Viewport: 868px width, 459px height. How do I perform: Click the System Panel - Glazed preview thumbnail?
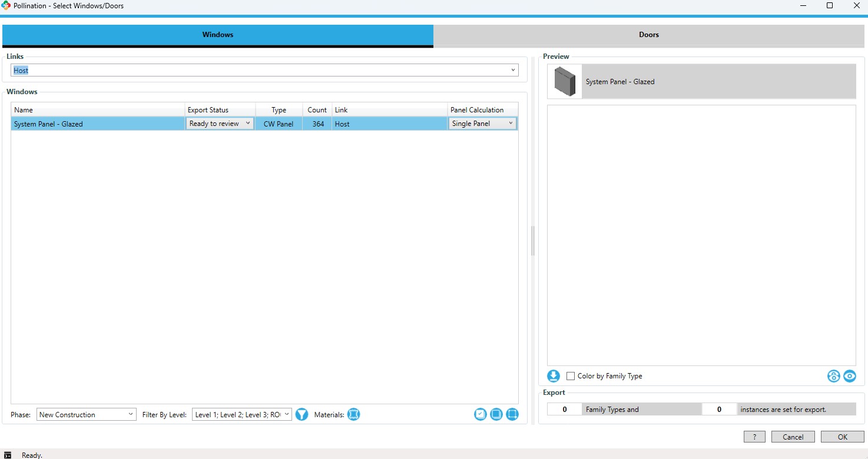point(565,82)
